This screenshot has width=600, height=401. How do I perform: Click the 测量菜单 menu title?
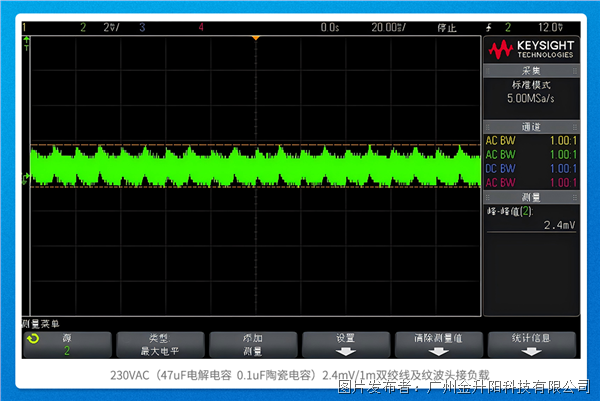[40, 324]
